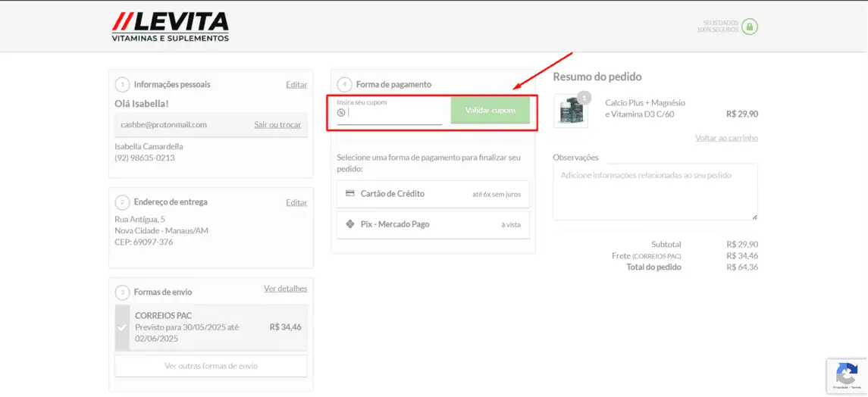This screenshot has height=397, width=868.
Task: Click the Subtotal label in order summary
Action: coord(666,244)
